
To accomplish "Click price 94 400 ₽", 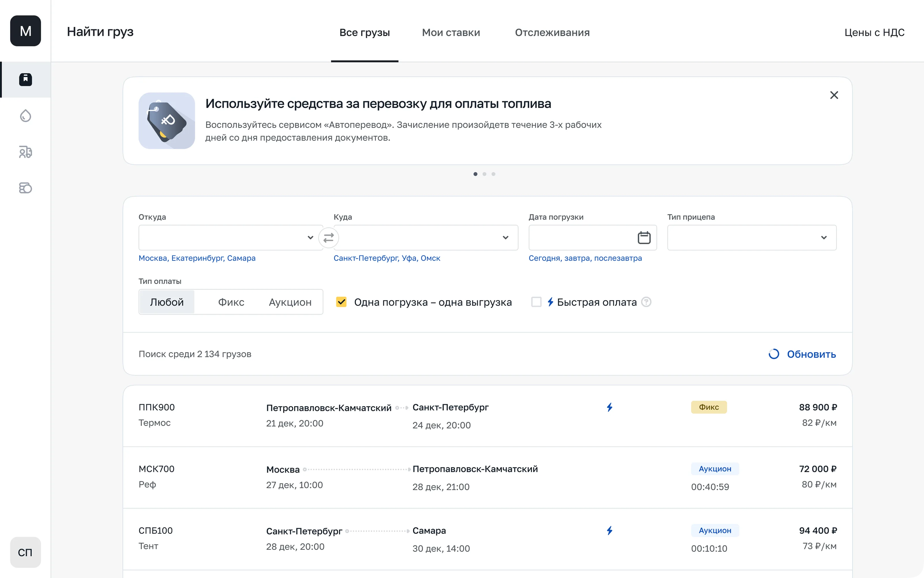I will pyautogui.click(x=818, y=531).
